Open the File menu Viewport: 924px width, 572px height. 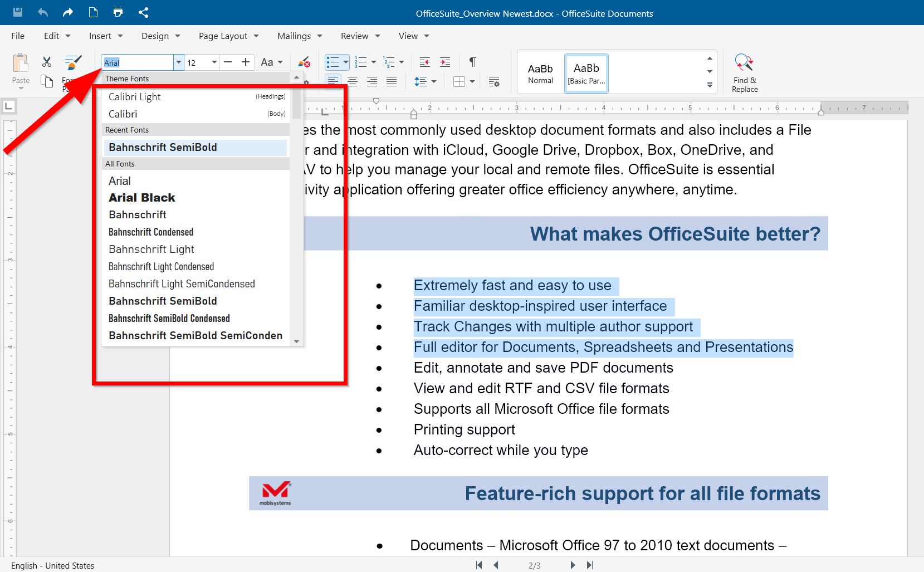click(x=18, y=36)
